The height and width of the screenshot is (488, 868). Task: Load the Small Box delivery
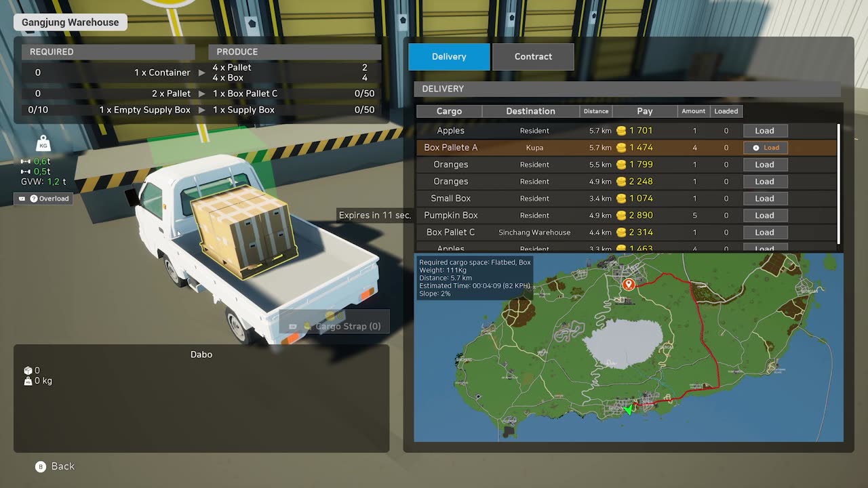click(x=764, y=199)
